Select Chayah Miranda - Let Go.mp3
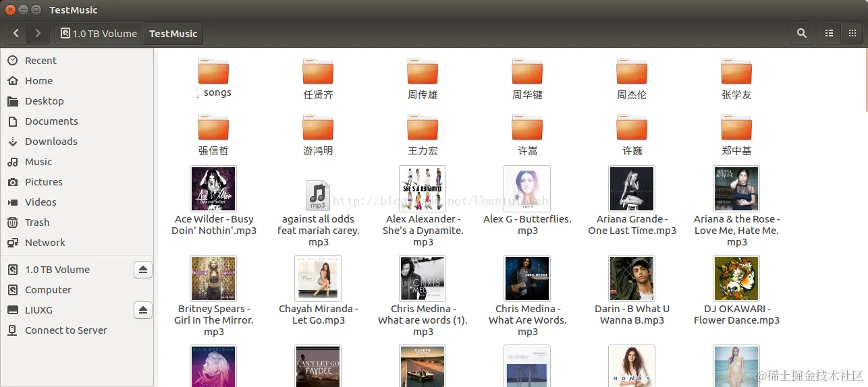 318,291
